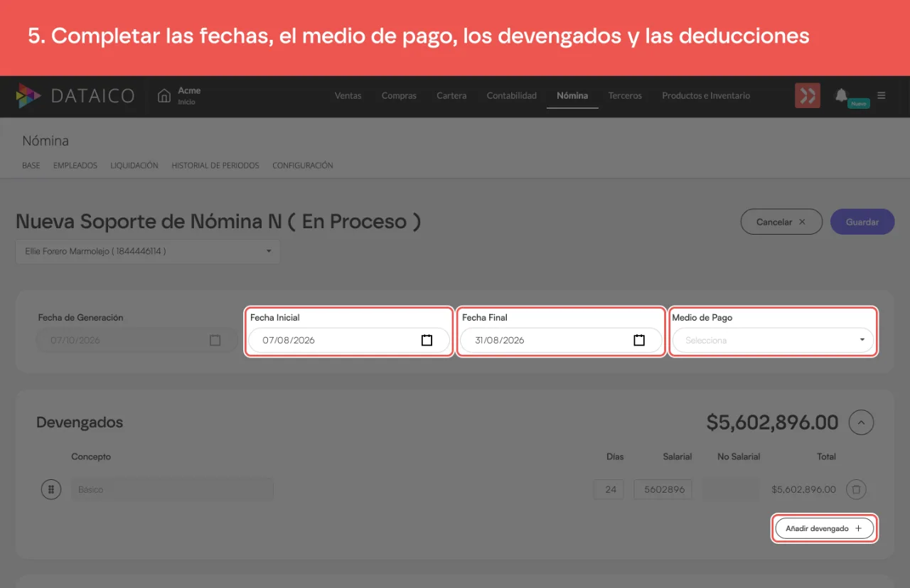The height and width of the screenshot is (588, 910).
Task: Click the Fecha de Generación field
Action: pyautogui.click(x=136, y=341)
